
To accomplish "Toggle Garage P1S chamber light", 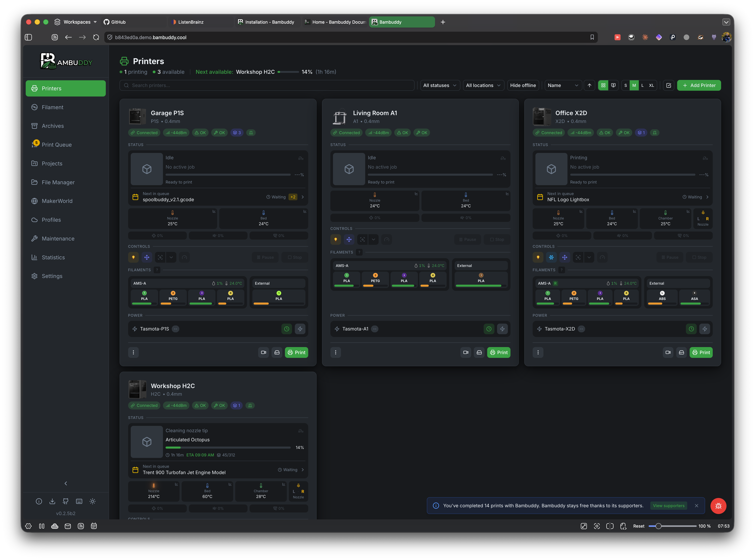I will pos(133,257).
